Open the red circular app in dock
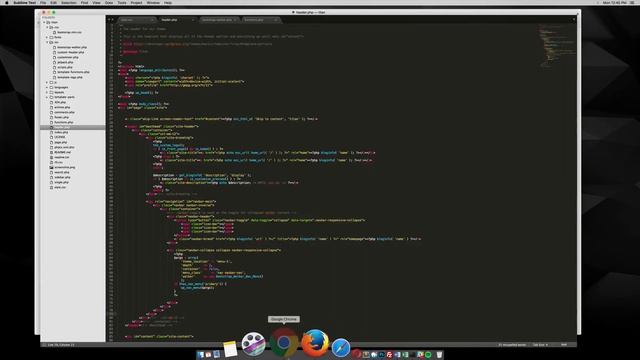Image resolution: width=640 pixels, height=360 pixels. [x=357, y=354]
